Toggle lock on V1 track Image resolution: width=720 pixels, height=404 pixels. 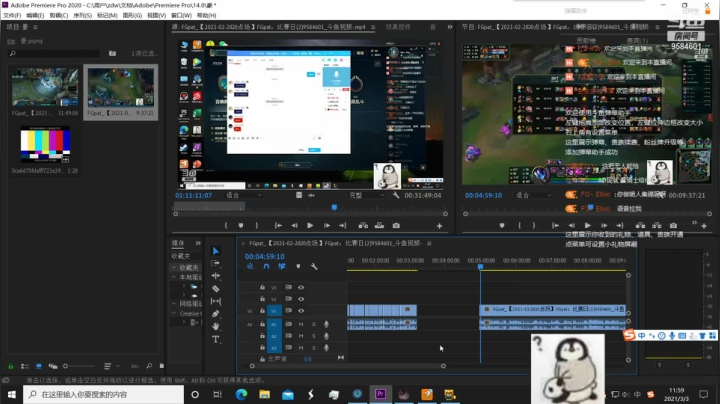point(262,311)
